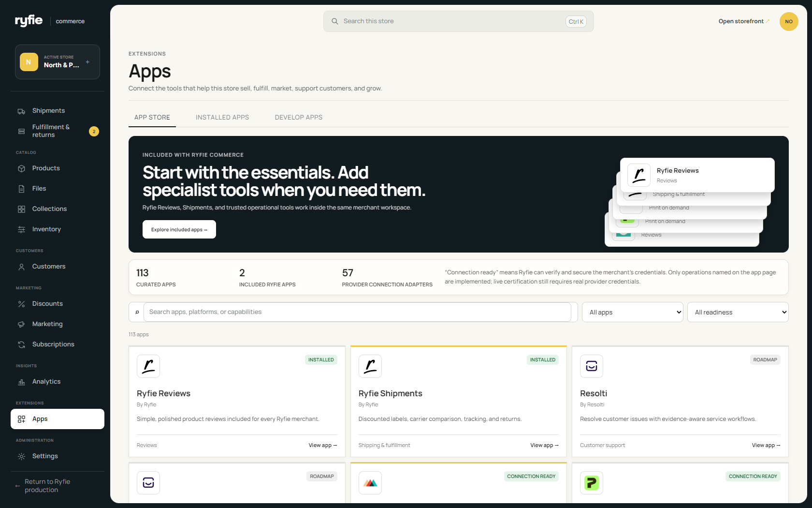Click the ryfie commerce logo
This screenshot has width=812, height=508.
click(x=50, y=21)
